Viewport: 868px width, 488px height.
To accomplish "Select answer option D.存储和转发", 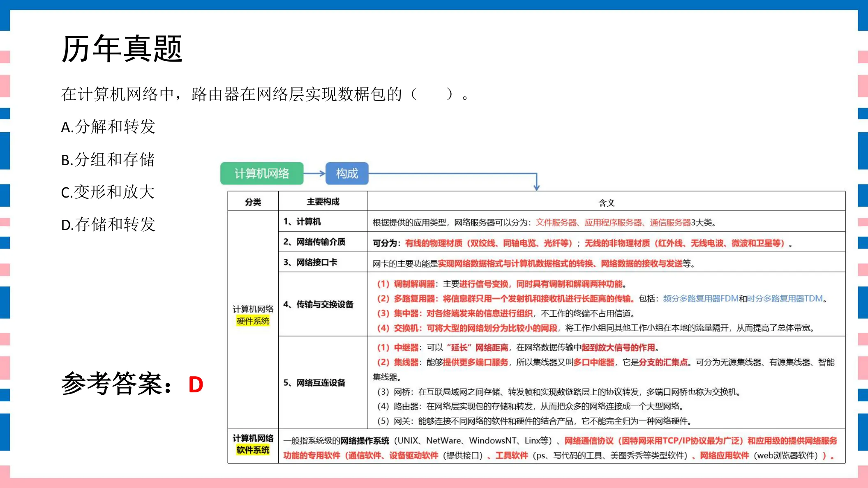I will pyautogui.click(x=108, y=224).
